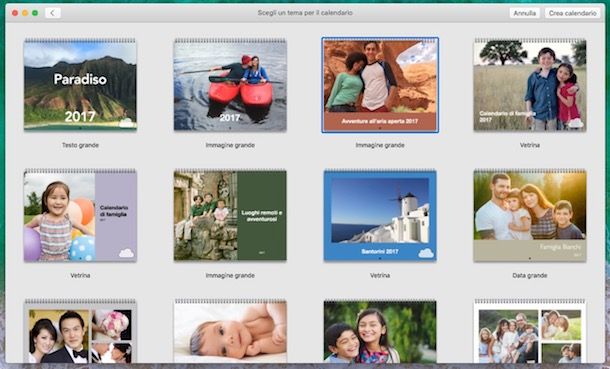Screen dimensions: 610x369
Task: Pick the field siblings Calendario di famiglia theme
Action: click(x=530, y=84)
